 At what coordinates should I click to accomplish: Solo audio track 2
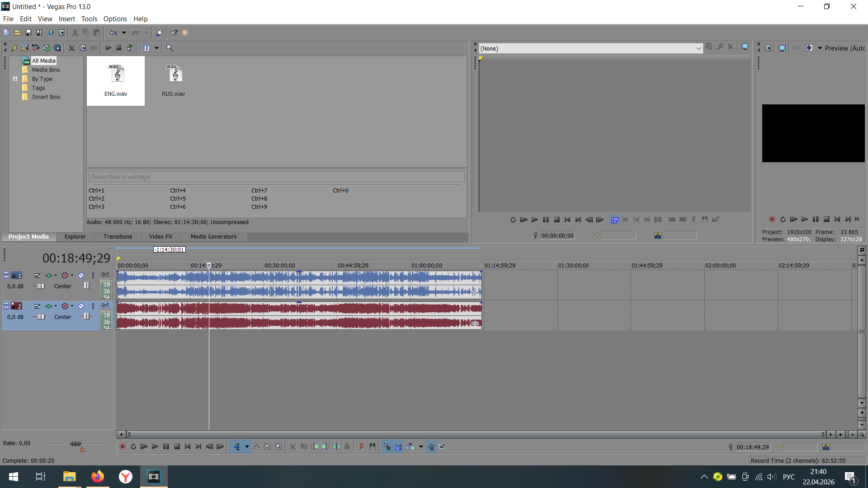pyautogui.click(x=93, y=306)
